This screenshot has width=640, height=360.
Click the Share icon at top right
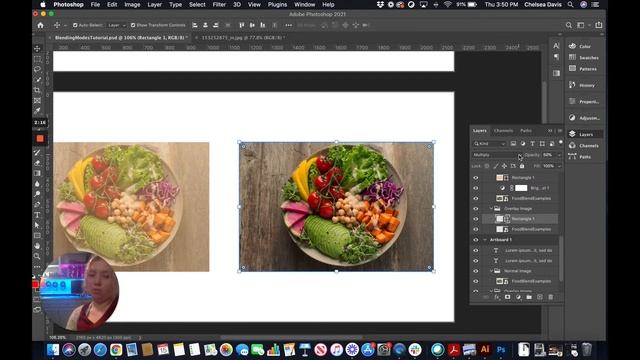click(599, 25)
